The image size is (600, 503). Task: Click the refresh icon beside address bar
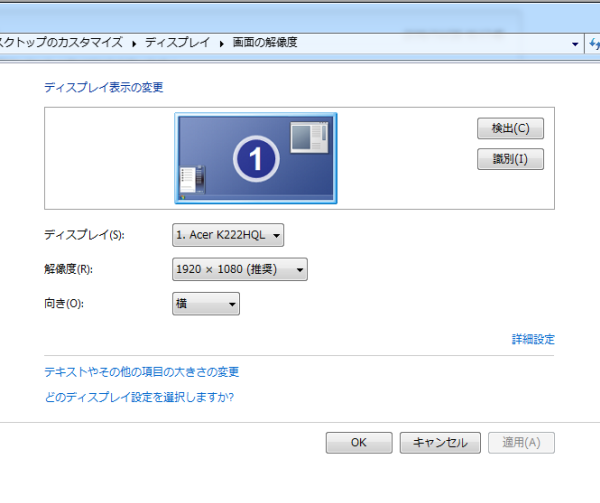pyautogui.click(x=594, y=44)
